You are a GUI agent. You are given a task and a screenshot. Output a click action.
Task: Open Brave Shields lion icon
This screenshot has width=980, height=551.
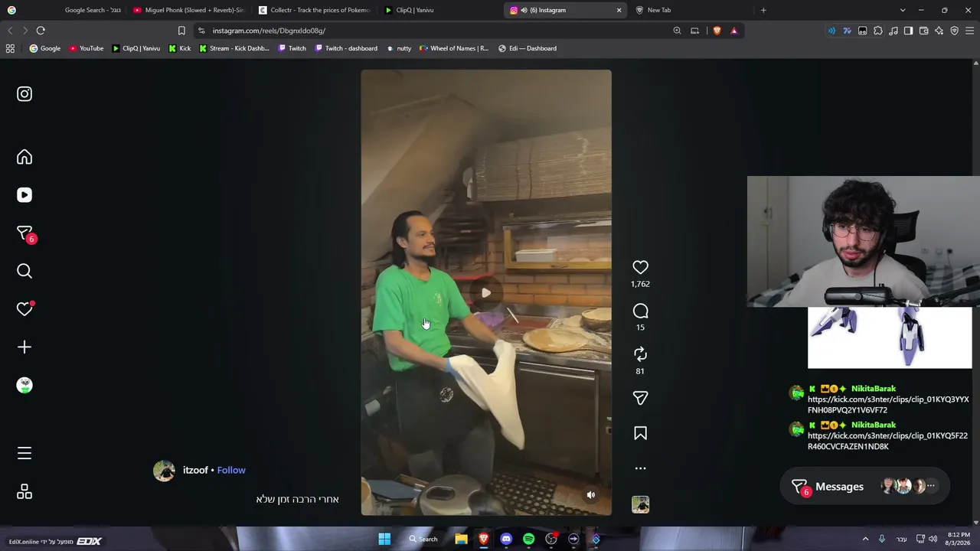(x=717, y=31)
